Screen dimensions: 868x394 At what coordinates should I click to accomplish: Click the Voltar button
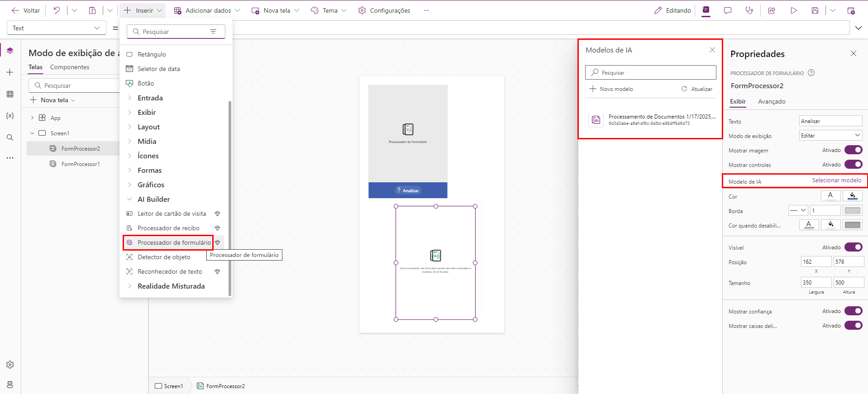pyautogui.click(x=26, y=10)
